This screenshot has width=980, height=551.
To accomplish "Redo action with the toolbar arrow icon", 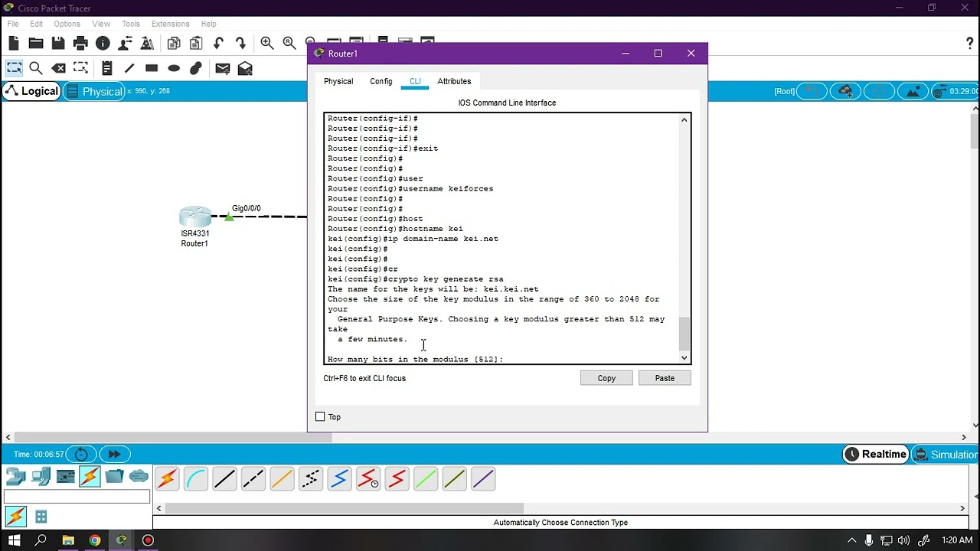I will click(x=240, y=44).
